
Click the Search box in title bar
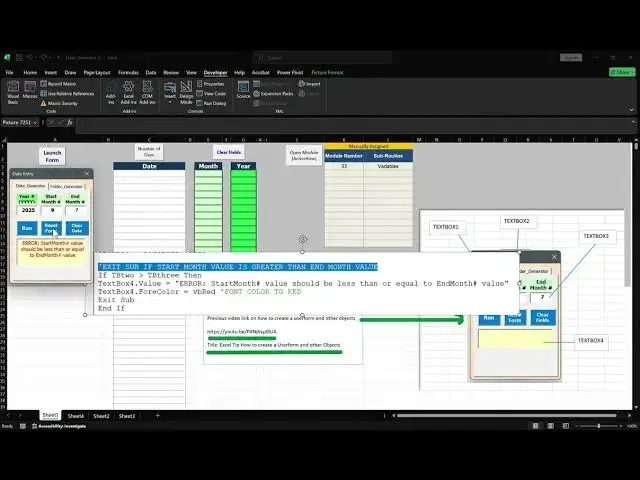point(322,58)
